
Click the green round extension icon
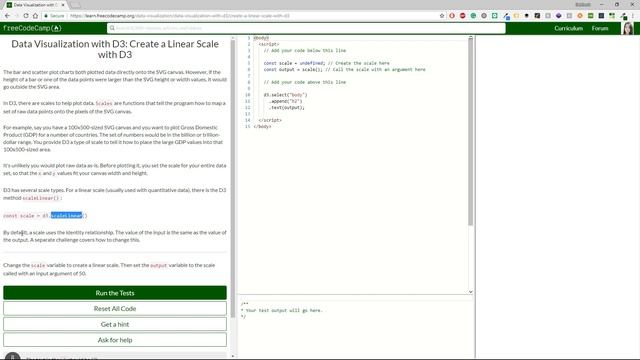click(473, 16)
